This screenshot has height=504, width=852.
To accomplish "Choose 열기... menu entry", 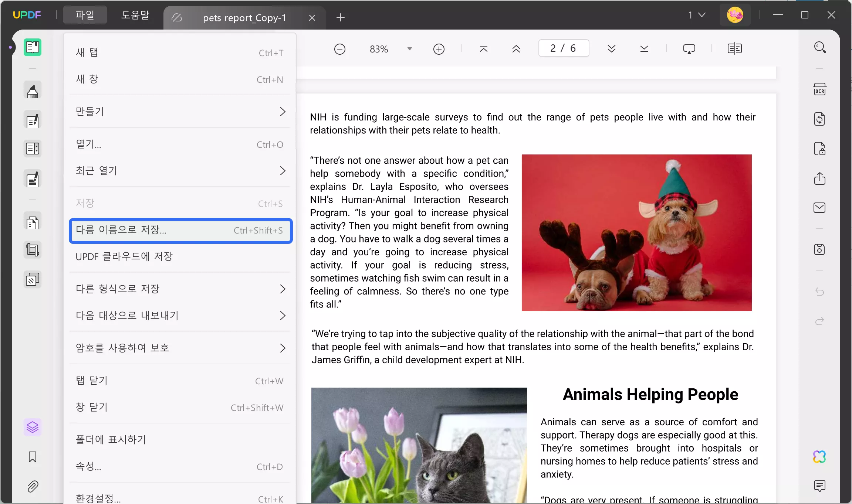I will (180, 144).
